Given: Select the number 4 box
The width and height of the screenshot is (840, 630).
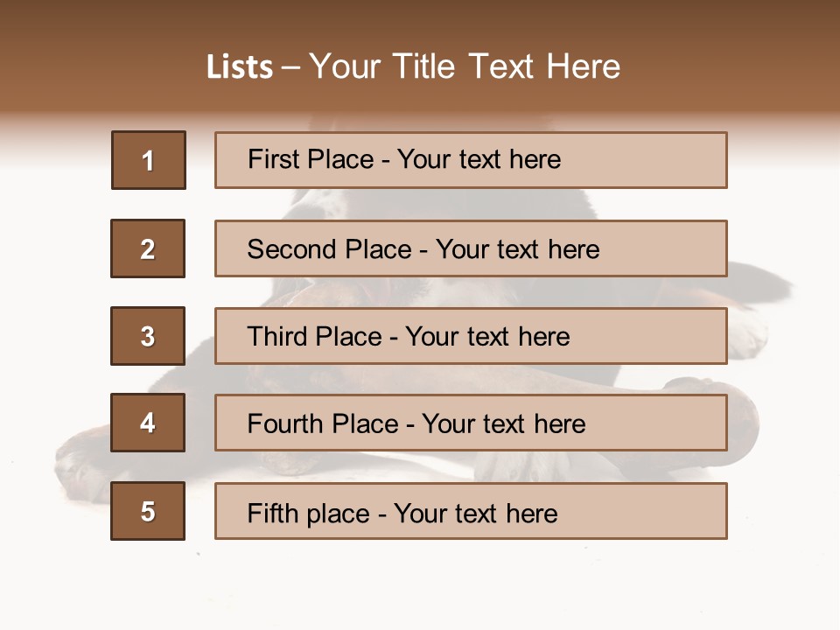Looking at the screenshot, I should [148, 423].
